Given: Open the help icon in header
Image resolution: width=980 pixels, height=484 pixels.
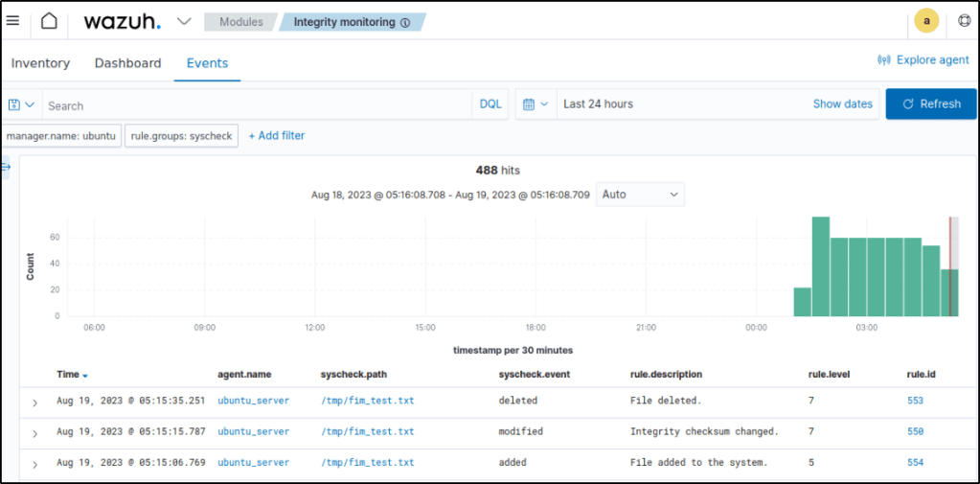Looking at the screenshot, I should click(x=964, y=21).
